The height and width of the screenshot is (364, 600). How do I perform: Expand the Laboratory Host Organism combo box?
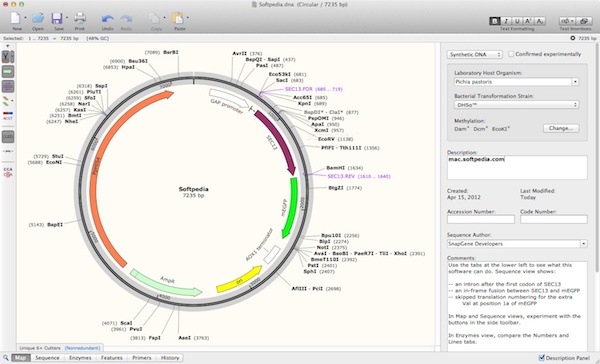point(575,82)
